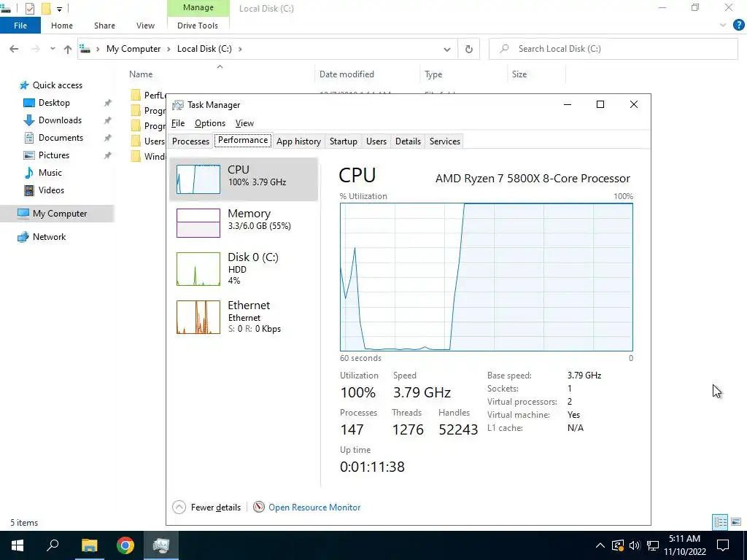The width and height of the screenshot is (747, 560).
Task: Open Pictures in the navigation pane
Action: tap(54, 155)
